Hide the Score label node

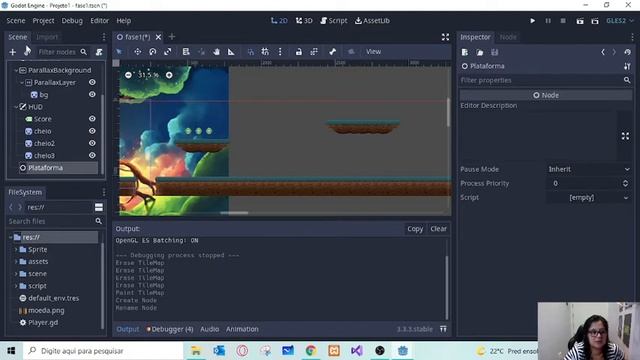pyautogui.click(x=92, y=119)
